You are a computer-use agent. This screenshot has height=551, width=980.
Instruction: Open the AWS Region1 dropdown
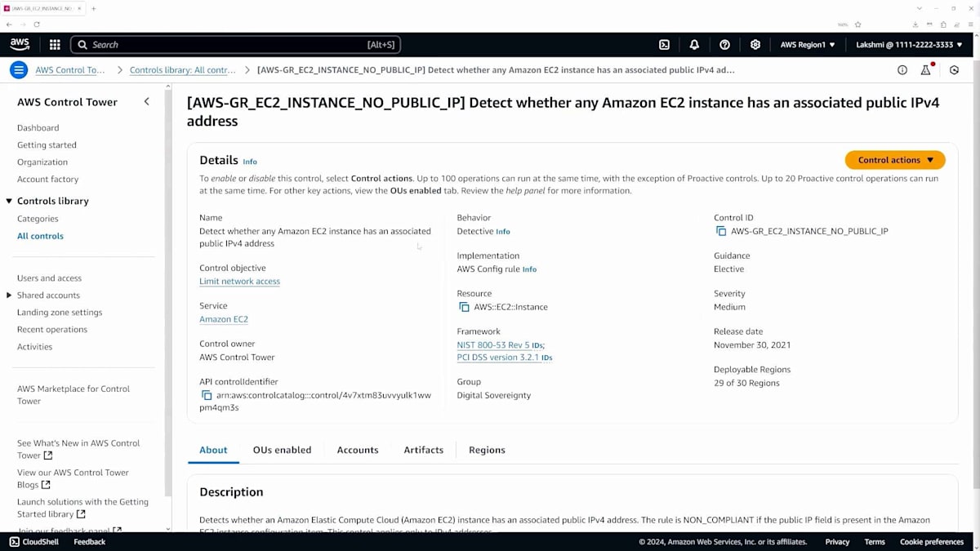pyautogui.click(x=808, y=45)
